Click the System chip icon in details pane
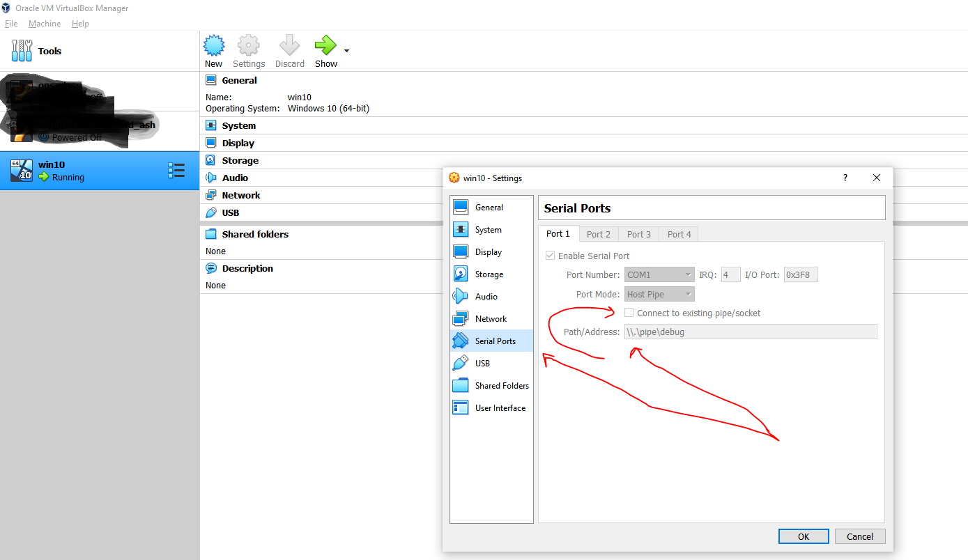This screenshot has height=560, width=968. [211, 125]
